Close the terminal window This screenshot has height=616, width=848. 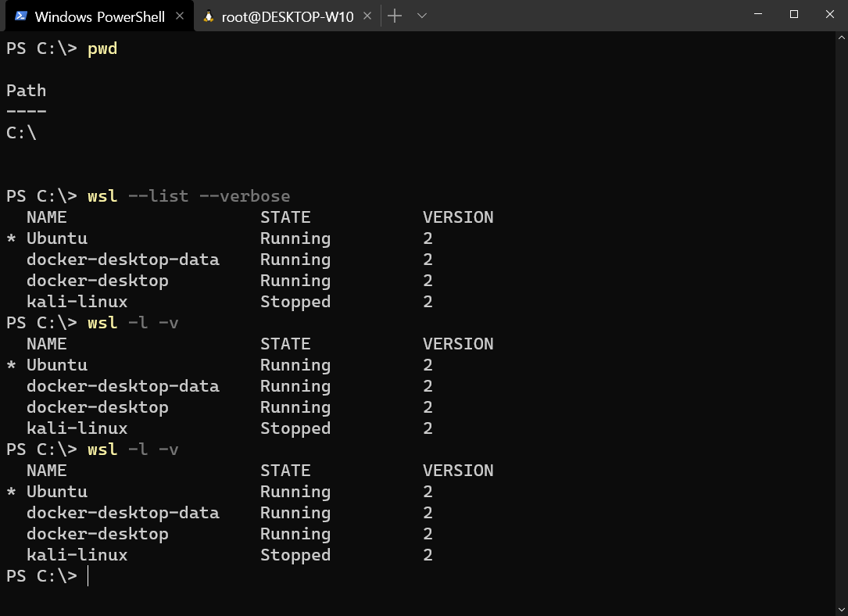[829, 14]
